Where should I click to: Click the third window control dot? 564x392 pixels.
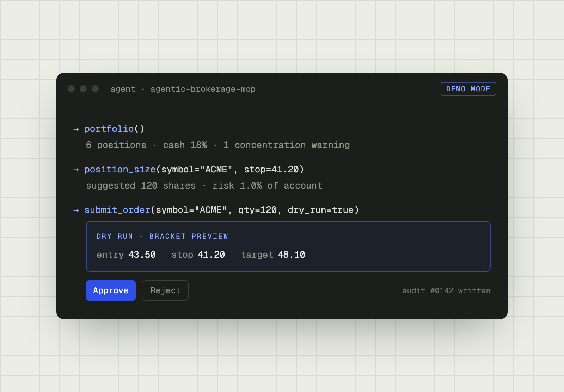click(95, 89)
